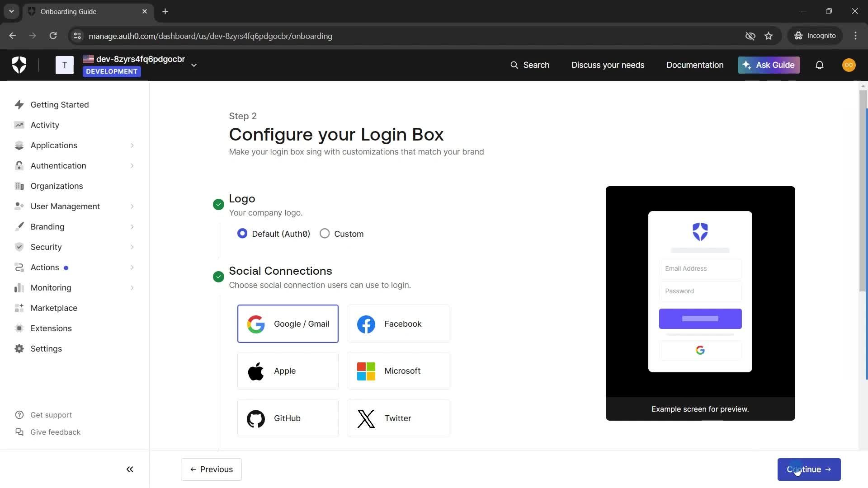Reload the page in the browser
Image resolution: width=868 pixels, height=488 pixels.
53,36
